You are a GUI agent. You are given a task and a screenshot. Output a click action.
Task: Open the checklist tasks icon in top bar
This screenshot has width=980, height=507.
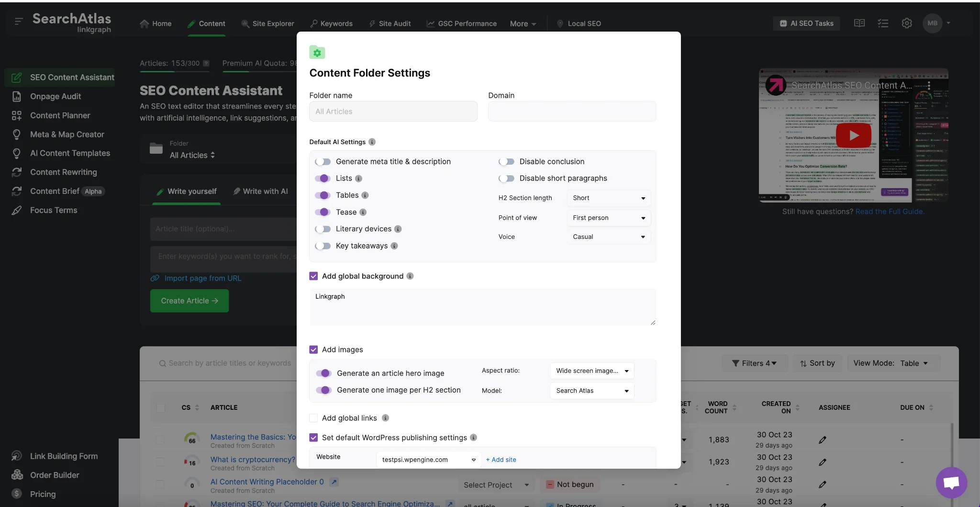coord(883,23)
